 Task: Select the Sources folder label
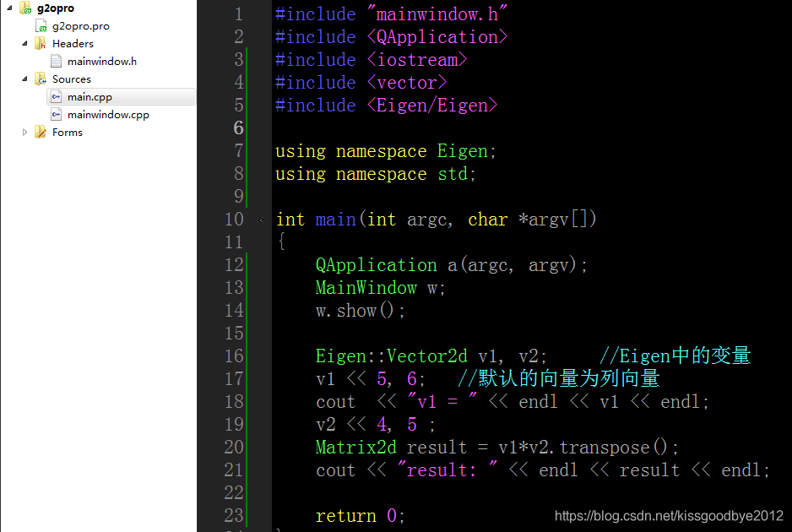[x=72, y=79]
